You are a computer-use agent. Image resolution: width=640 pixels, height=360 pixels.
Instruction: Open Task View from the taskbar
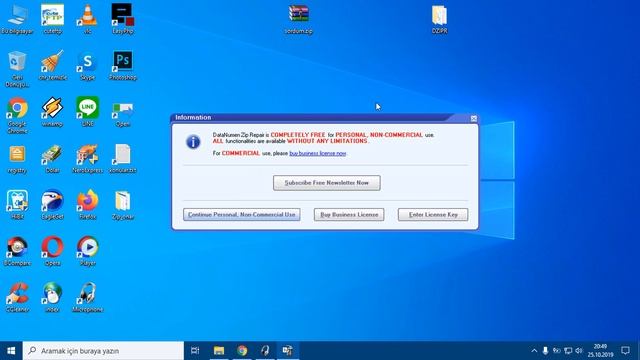195,351
